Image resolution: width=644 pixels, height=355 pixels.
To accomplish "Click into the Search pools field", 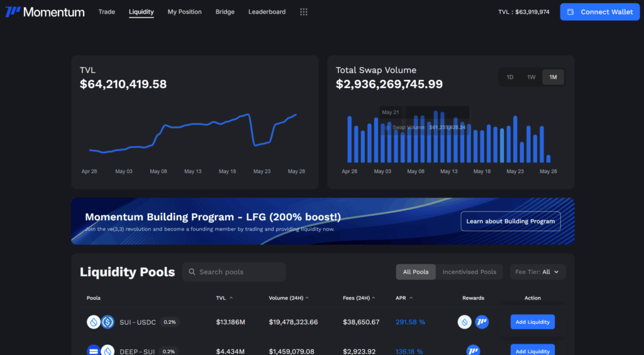I will pyautogui.click(x=234, y=272).
